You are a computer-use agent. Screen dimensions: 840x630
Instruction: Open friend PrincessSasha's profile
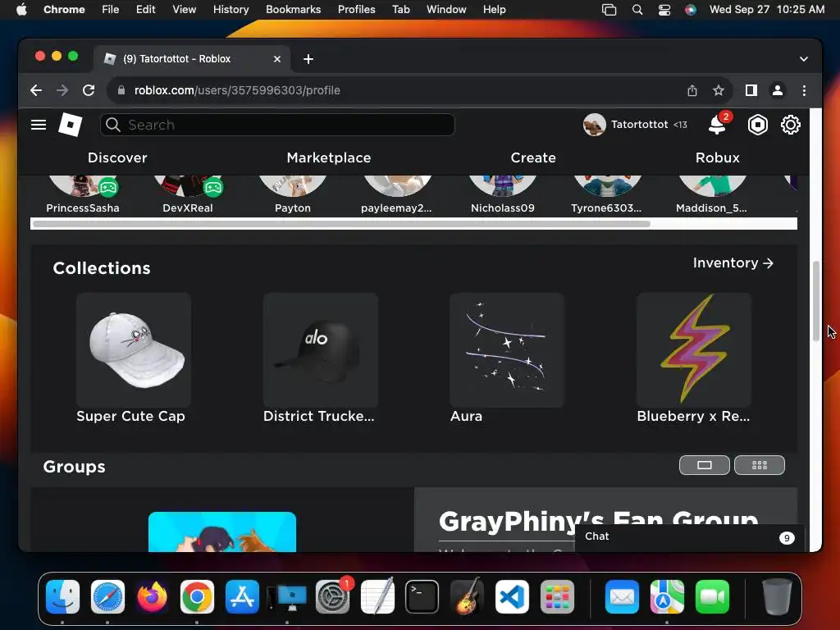(83, 195)
